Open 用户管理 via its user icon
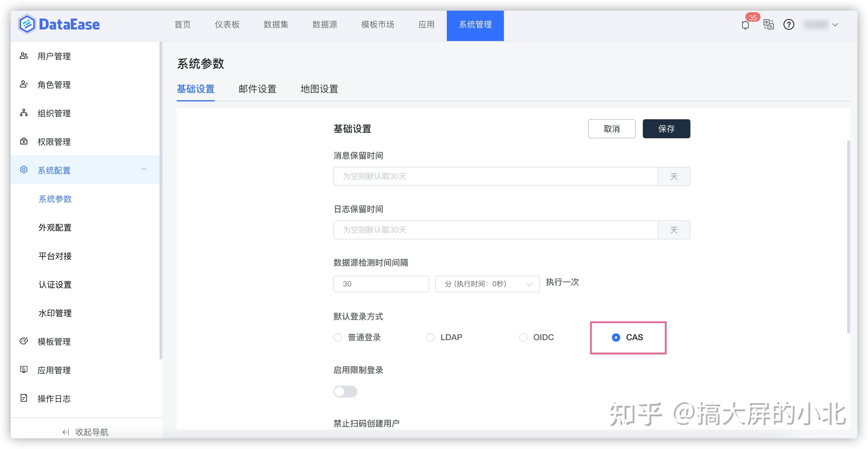Viewport: 868px width, 449px height. [x=23, y=56]
